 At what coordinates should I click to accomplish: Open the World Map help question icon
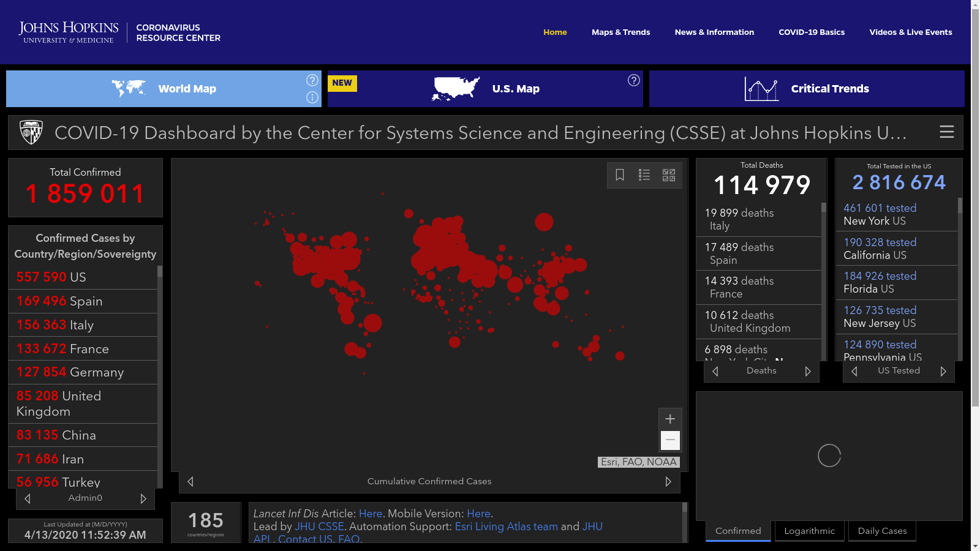[x=312, y=80]
